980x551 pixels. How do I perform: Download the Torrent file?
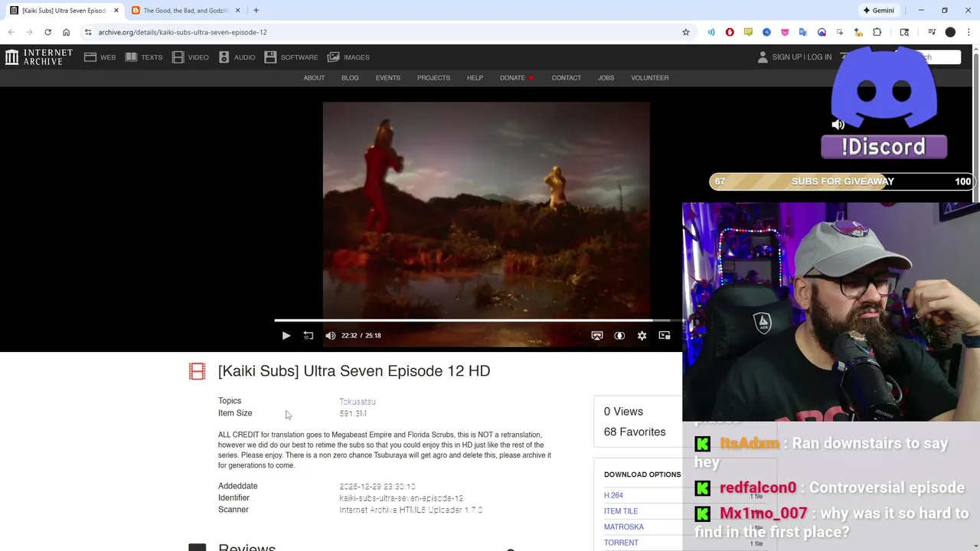[621, 543]
